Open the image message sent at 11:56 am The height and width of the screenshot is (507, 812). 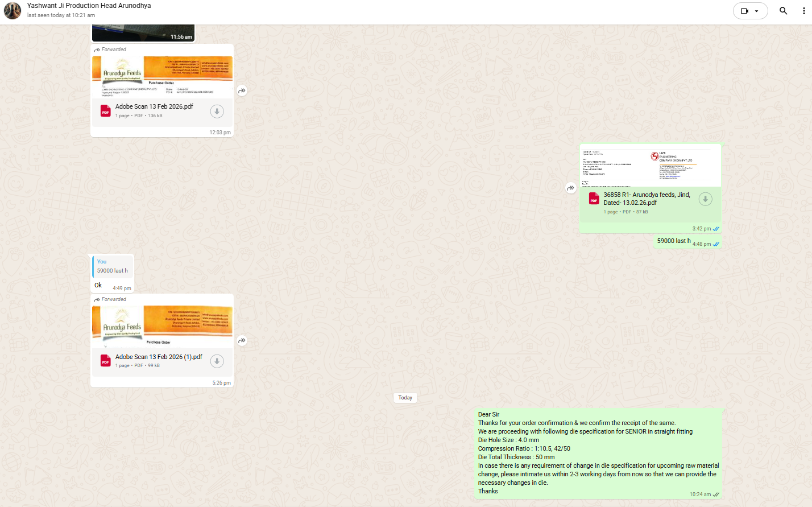[x=143, y=32]
